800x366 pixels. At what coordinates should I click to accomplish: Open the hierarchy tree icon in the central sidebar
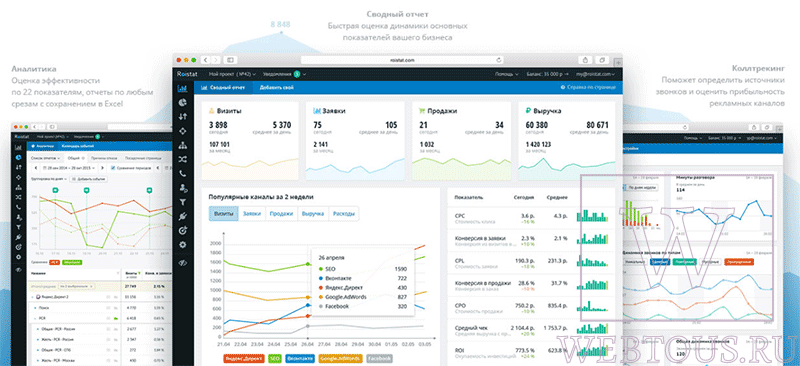pyautogui.click(x=183, y=145)
